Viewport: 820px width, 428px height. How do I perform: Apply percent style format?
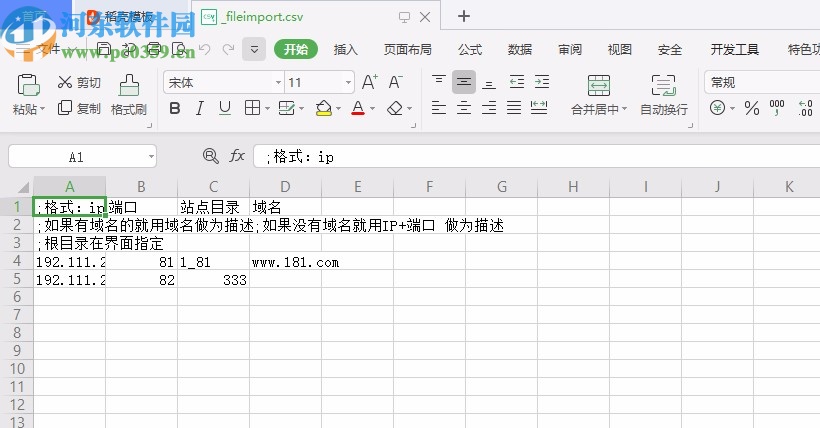pos(751,108)
